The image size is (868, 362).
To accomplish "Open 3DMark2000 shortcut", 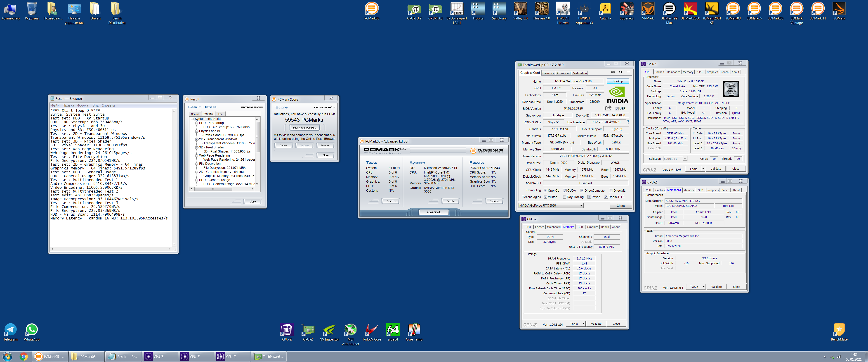I will click(690, 11).
